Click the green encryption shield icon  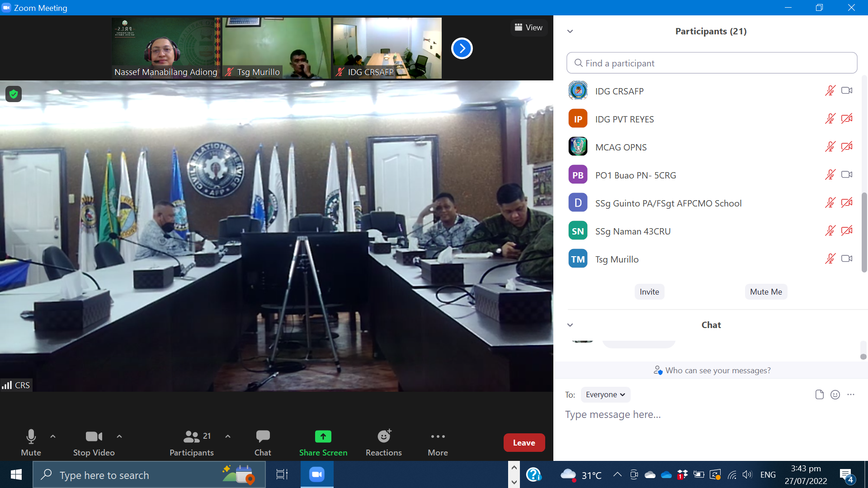click(x=14, y=94)
